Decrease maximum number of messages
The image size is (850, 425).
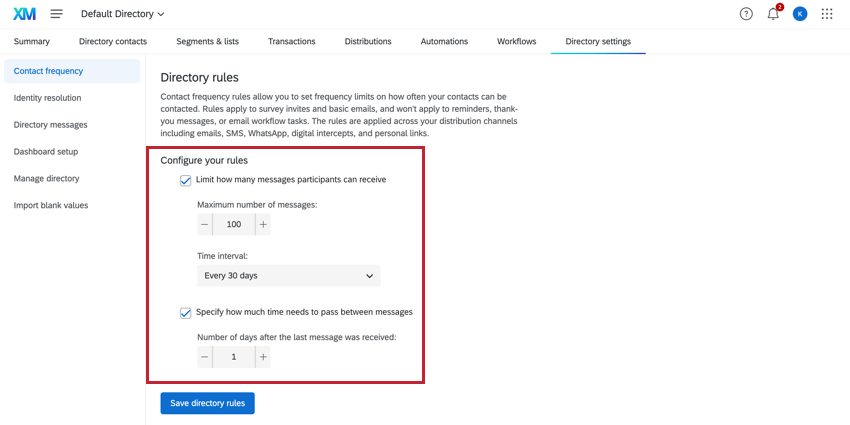205,225
